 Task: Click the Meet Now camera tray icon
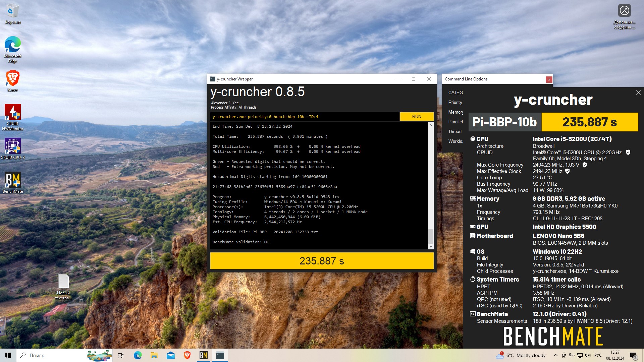pos(564,355)
